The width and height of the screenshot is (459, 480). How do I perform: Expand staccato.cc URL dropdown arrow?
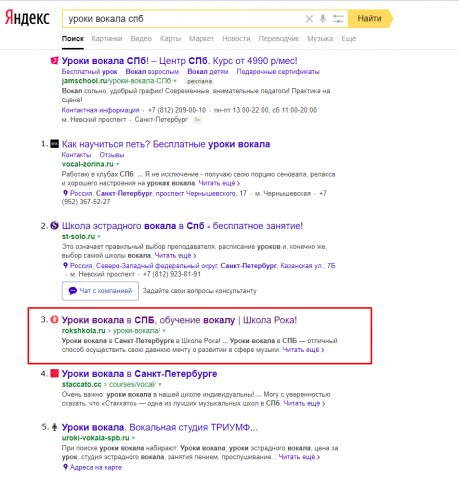click(x=160, y=385)
